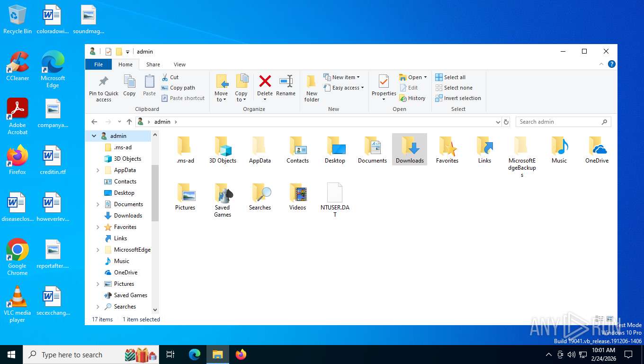
Task: Switch to the Home tab
Action: tap(125, 64)
